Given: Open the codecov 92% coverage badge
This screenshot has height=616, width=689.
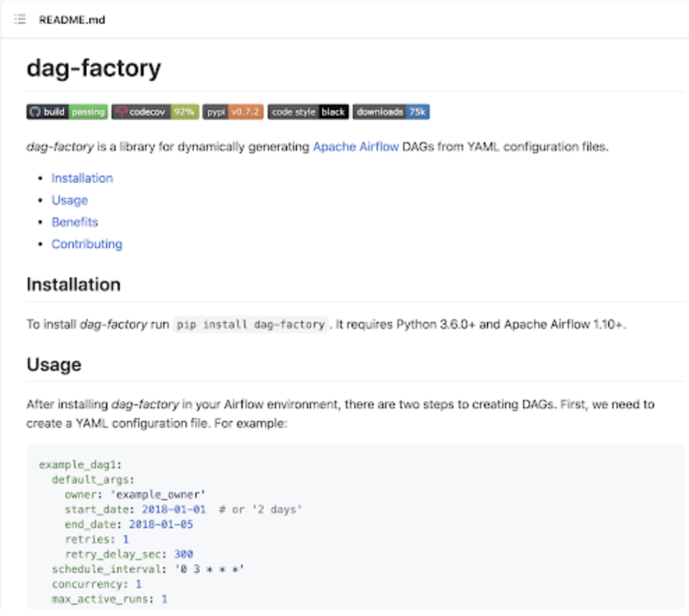Looking at the screenshot, I should tap(155, 111).
